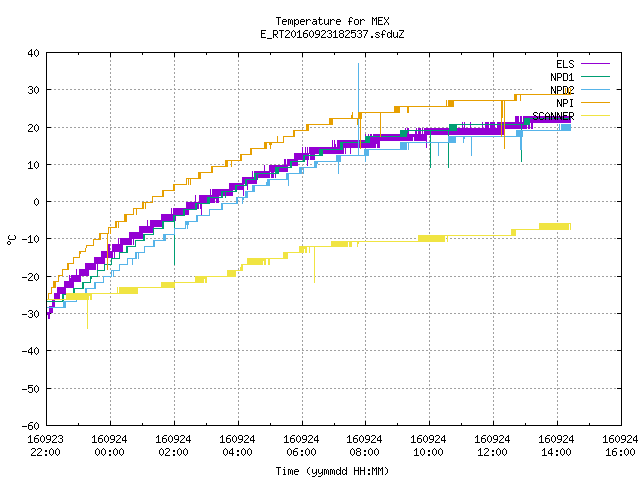Pick the orange NPI legend line sample
Viewport: 640px width, 480px height.
[595, 102]
